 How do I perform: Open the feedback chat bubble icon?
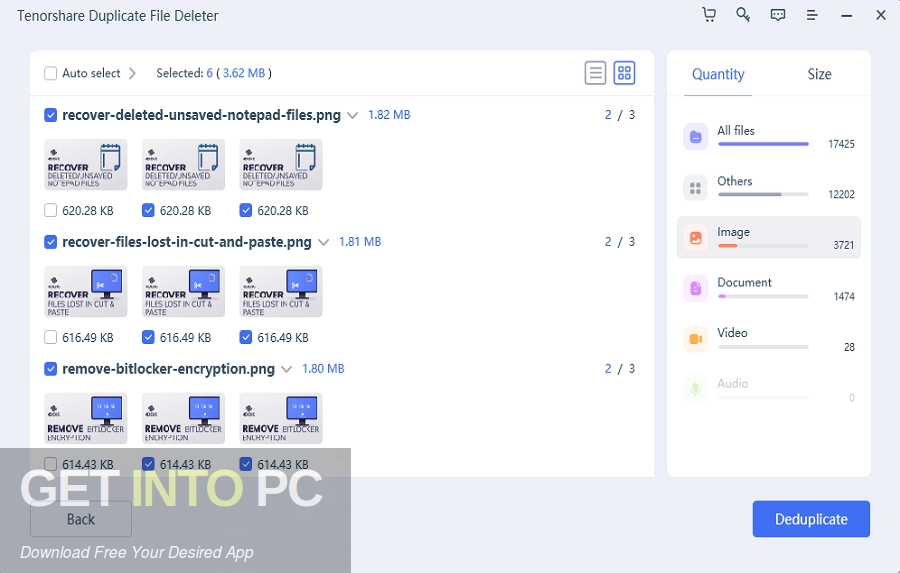tap(778, 15)
